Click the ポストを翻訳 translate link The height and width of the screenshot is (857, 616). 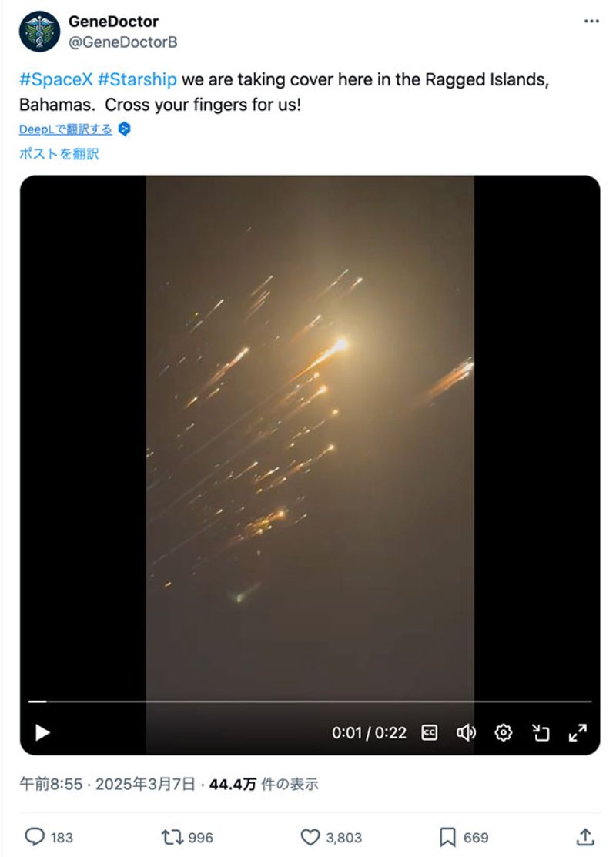point(59,153)
